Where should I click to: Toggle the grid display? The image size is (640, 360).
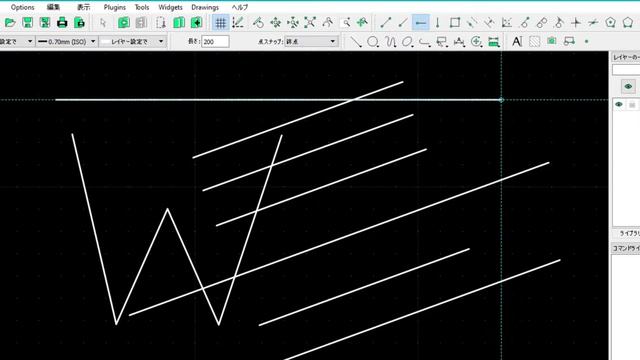(220, 22)
